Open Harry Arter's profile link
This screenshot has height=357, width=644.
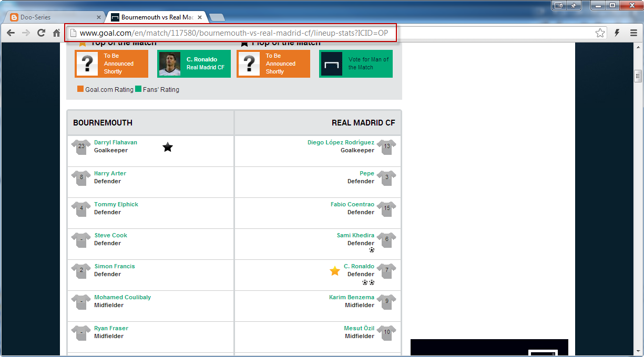click(x=110, y=173)
